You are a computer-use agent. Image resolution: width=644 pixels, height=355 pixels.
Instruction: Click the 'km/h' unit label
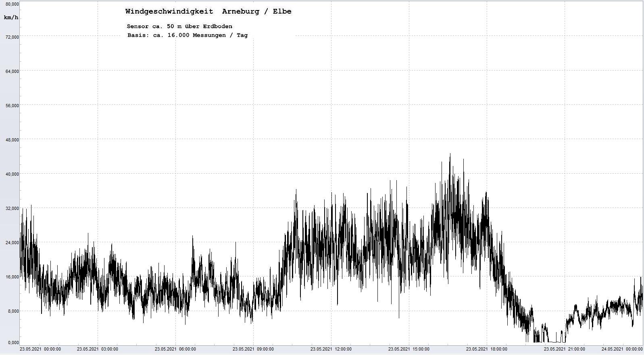[x=11, y=18]
